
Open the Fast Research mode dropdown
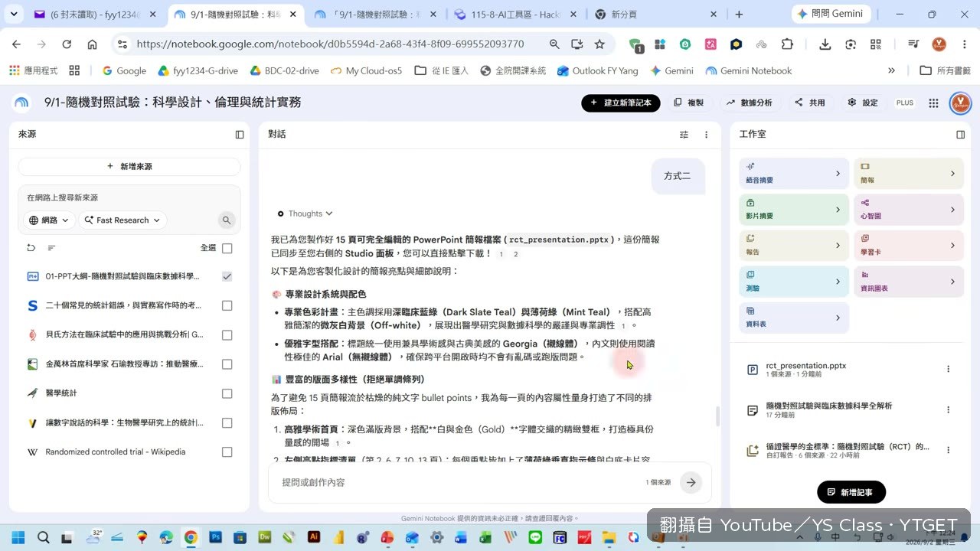pos(122,220)
